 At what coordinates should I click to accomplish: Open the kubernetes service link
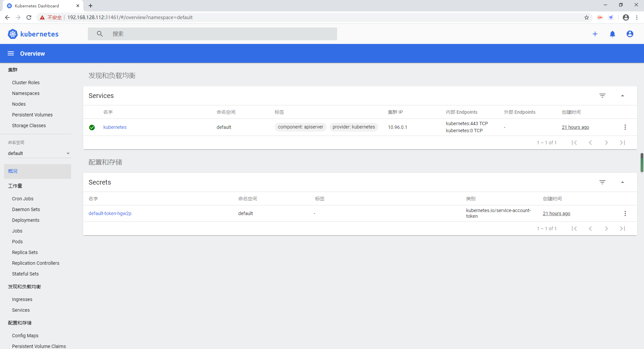tap(115, 127)
